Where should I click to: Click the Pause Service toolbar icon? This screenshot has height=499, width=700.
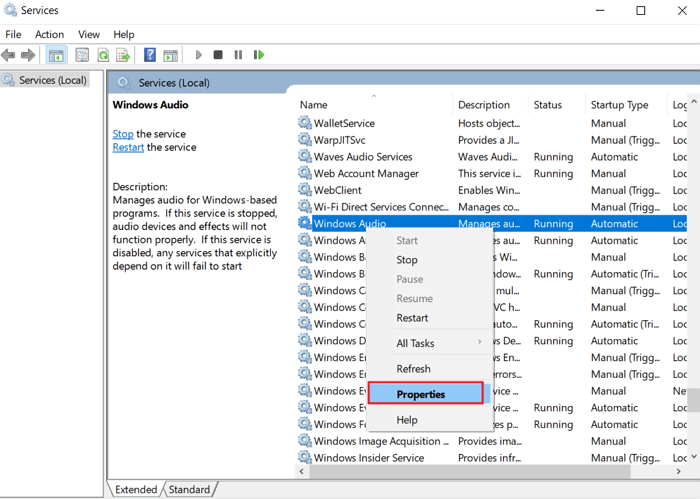238,55
